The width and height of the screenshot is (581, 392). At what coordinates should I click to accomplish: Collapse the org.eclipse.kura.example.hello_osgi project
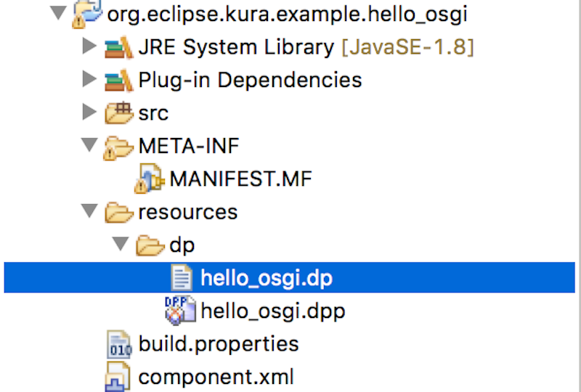coord(58,12)
